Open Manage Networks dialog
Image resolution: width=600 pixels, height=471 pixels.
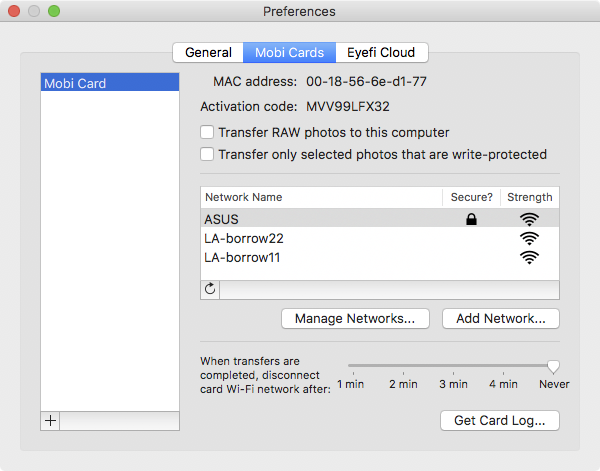355,319
